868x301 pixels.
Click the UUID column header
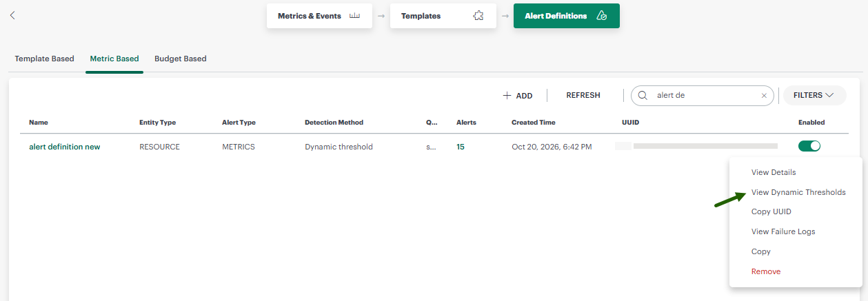pyautogui.click(x=631, y=123)
